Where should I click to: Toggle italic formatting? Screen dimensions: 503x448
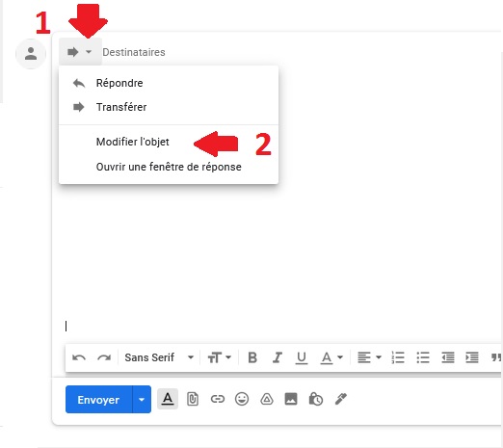pos(277,357)
